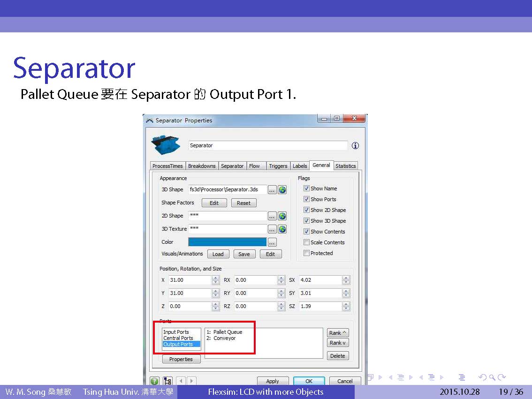Image resolution: width=532 pixels, height=399 pixels.
Task: Click the Rank ^ button
Action: tap(338, 333)
